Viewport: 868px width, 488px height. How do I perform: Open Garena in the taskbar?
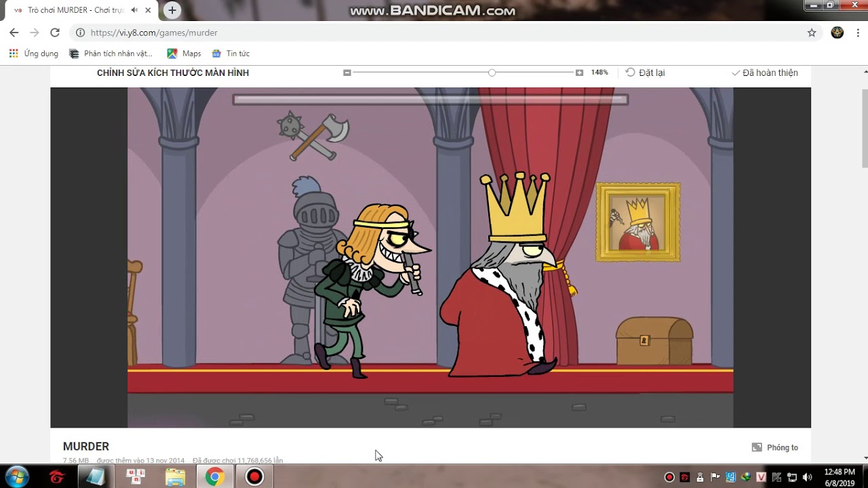pyautogui.click(x=57, y=477)
